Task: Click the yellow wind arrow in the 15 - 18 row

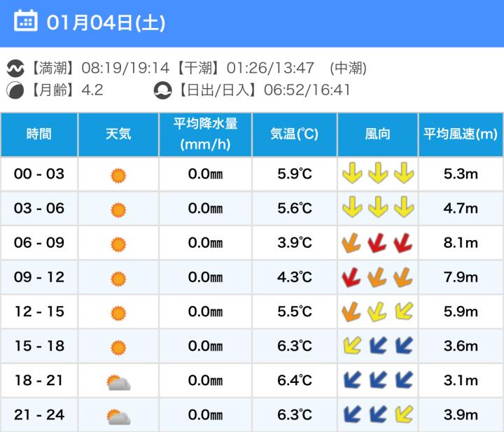Action: pos(351,346)
